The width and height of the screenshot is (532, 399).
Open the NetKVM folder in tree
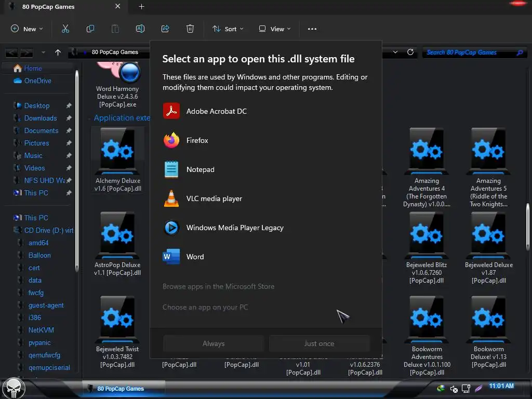[41, 330]
